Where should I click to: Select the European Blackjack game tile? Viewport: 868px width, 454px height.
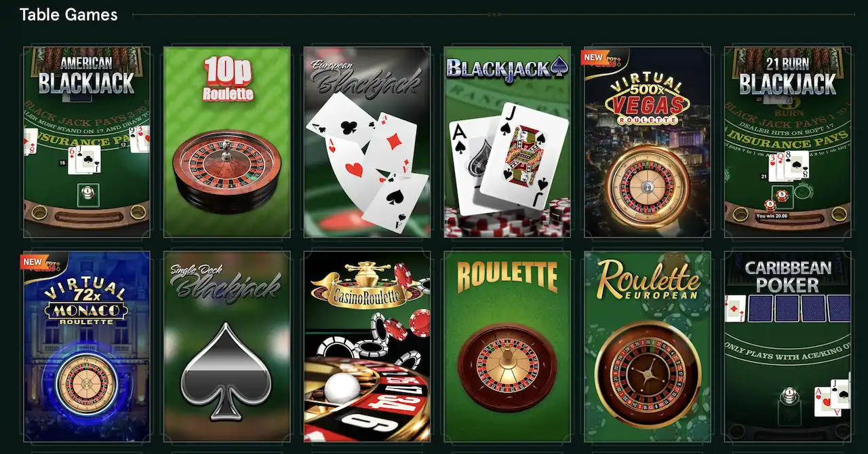pyautogui.click(x=367, y=142)
